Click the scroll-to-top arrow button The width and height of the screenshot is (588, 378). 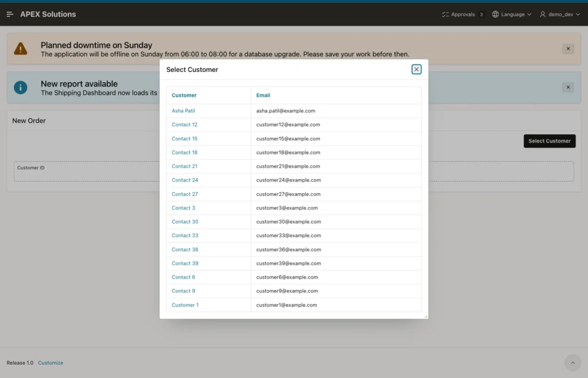(x=572, y=362)
